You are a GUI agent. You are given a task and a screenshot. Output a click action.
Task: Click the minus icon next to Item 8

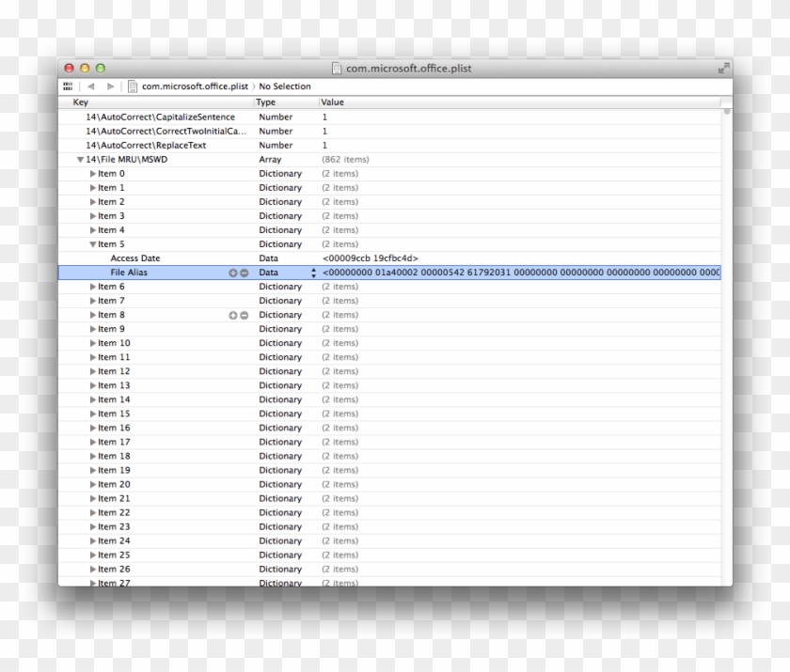coord(244,314)
